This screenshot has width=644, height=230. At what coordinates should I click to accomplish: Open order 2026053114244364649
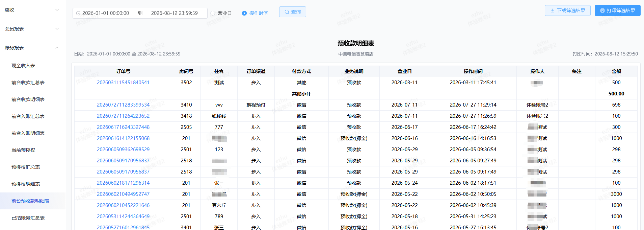pos(123,216)
